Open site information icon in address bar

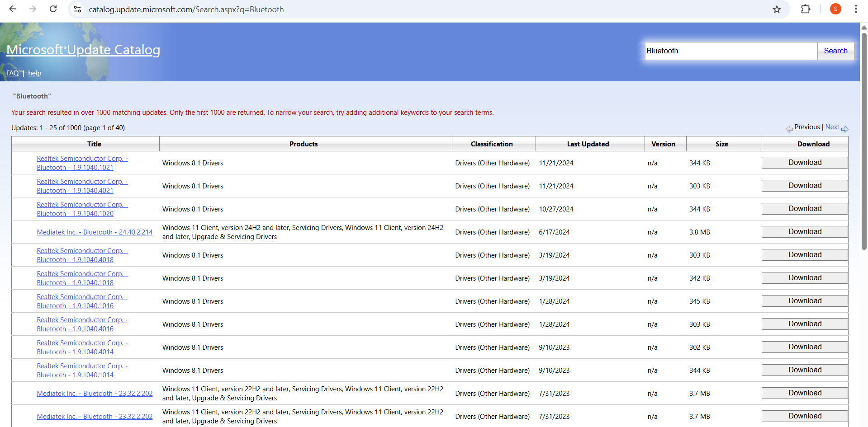pos(78,9)
